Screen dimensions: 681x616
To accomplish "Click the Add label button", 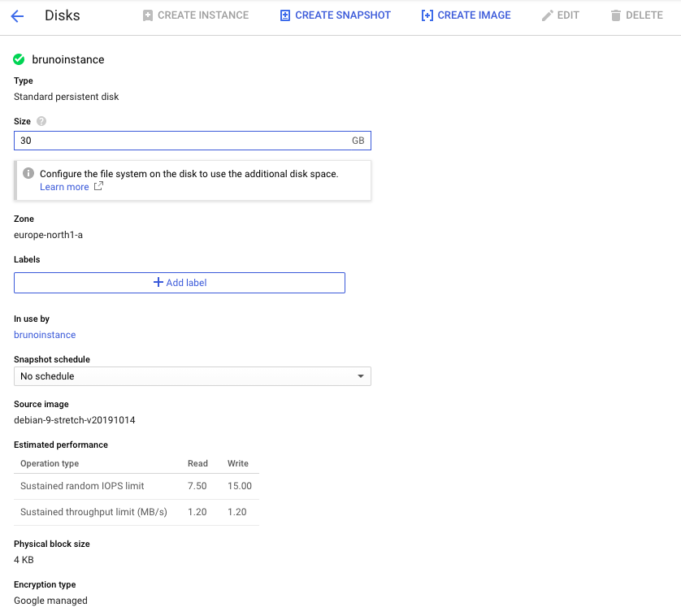I will 180,283.
